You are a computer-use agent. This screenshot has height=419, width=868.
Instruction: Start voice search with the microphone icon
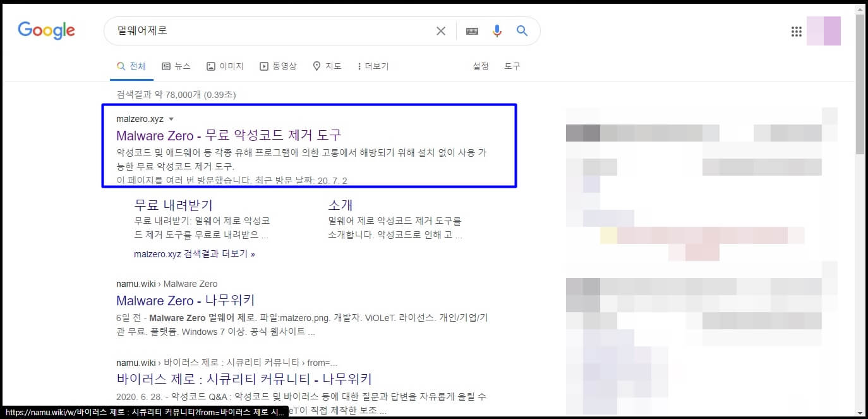pos(497,31)
